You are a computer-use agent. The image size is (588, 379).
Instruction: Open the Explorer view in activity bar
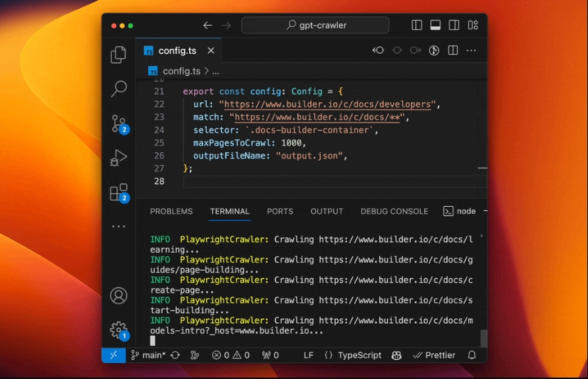[x=118, y=55]
